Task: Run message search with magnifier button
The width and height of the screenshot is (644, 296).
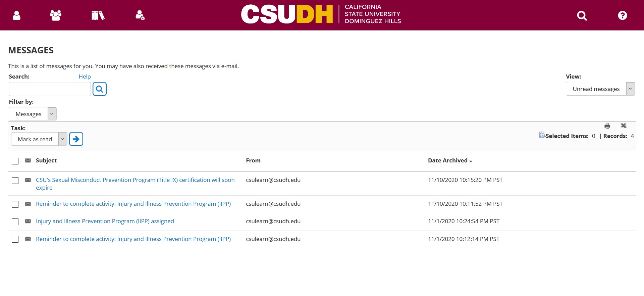Action: pyautogui.click(x=100, y=89)
